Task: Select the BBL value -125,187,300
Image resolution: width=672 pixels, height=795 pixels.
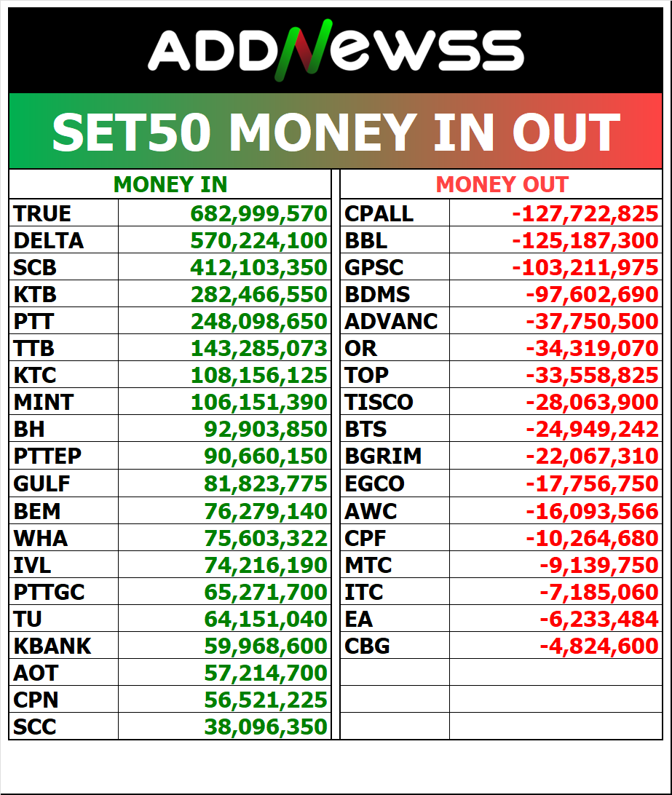Action: (585, 240)
